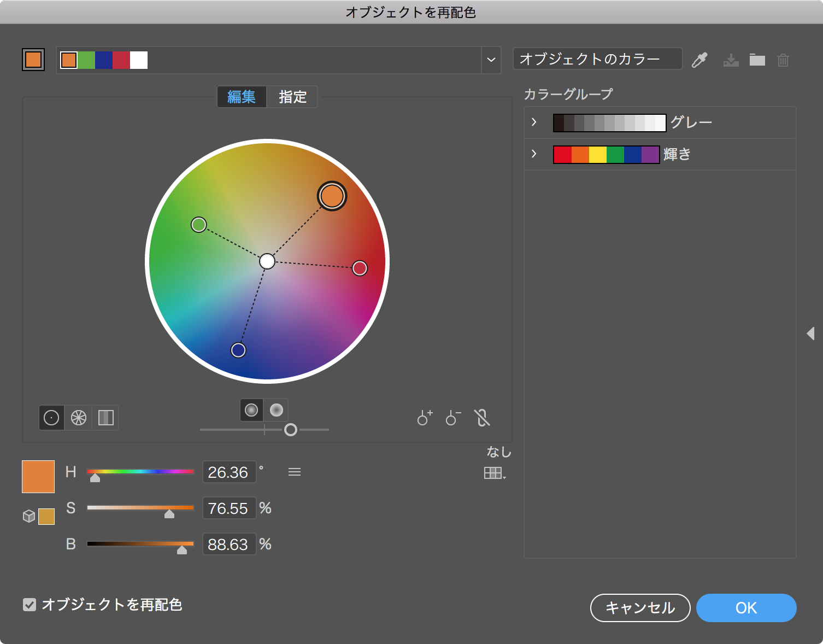Select the blue swatch in the active colors bar
The image size is (823, 644).
click(x=104, y=60)
